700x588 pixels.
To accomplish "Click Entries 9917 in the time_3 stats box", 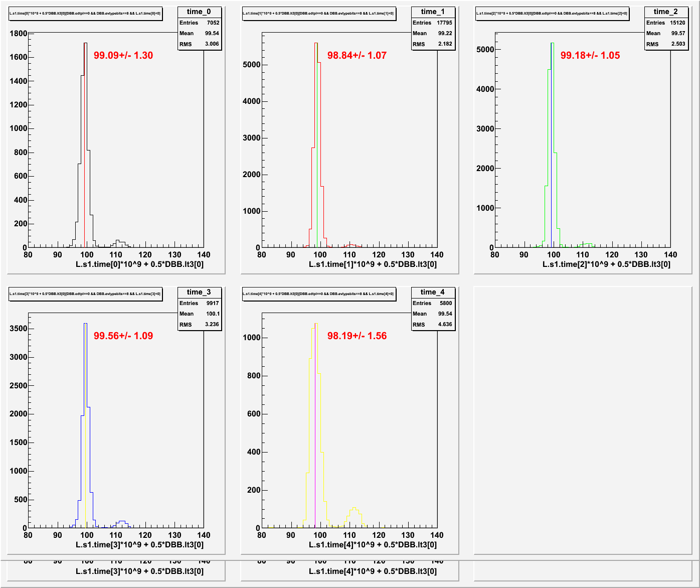I will point(199,303).
